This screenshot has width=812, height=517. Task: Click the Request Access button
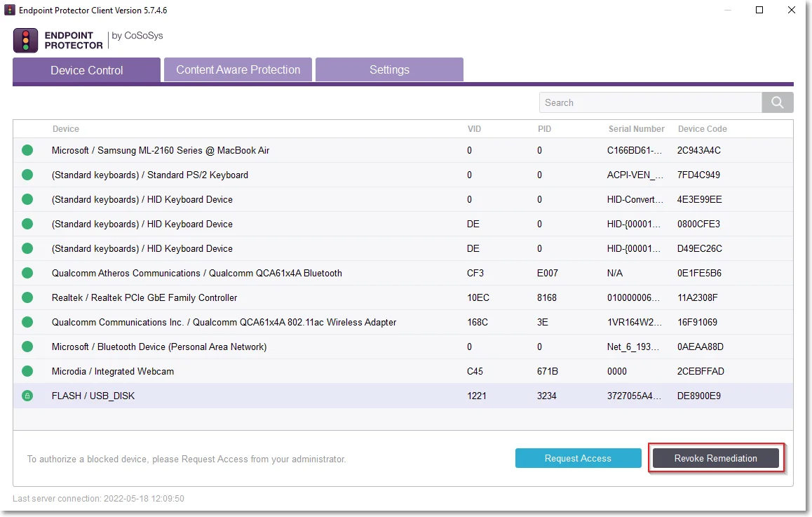(x=578, y=458)
